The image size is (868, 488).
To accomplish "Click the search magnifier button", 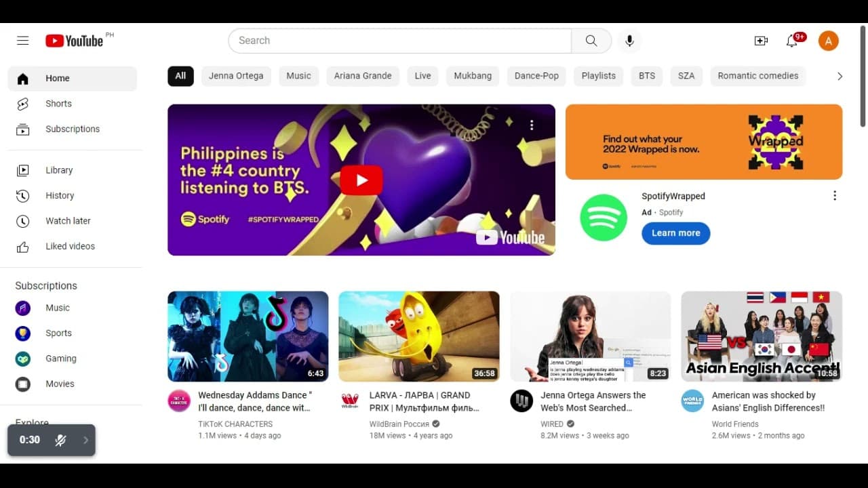I will [591, 41].
